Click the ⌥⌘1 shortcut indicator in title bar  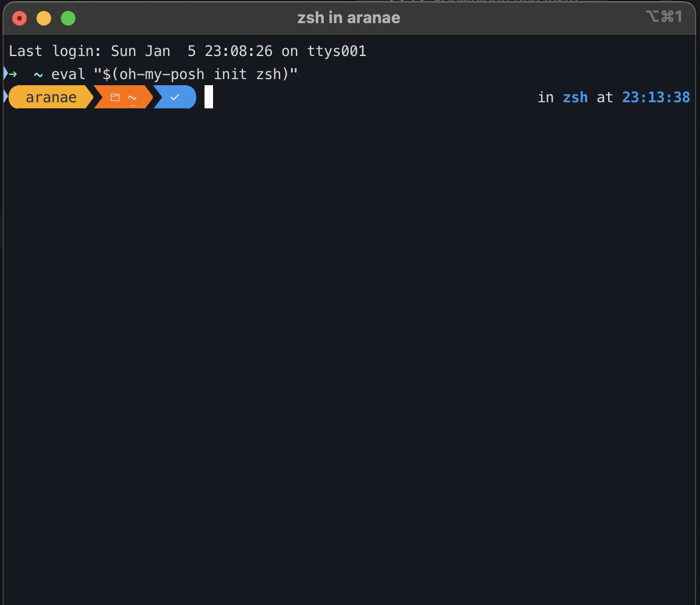coord(664,17)
